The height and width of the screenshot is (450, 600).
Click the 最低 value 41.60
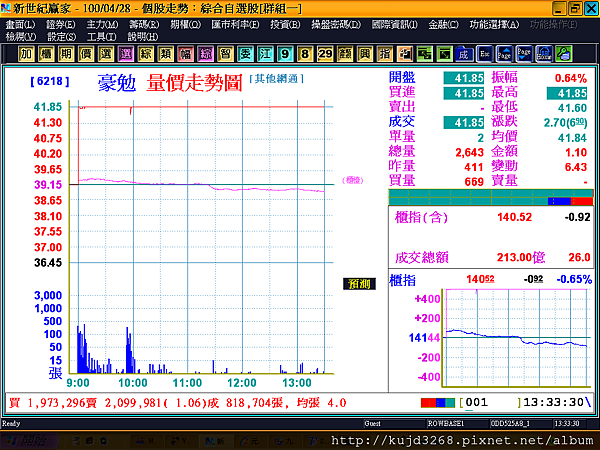(x=572, y=108)
